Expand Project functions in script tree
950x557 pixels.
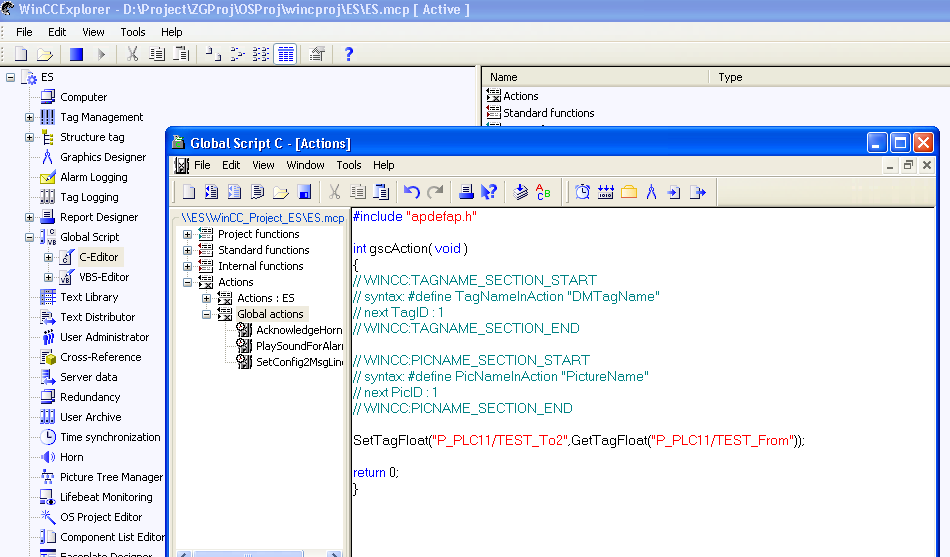pos(187,235)
